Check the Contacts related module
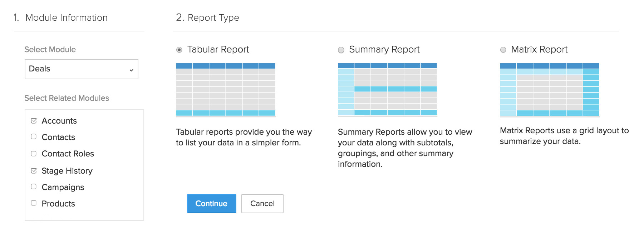 tap(34, 136)
